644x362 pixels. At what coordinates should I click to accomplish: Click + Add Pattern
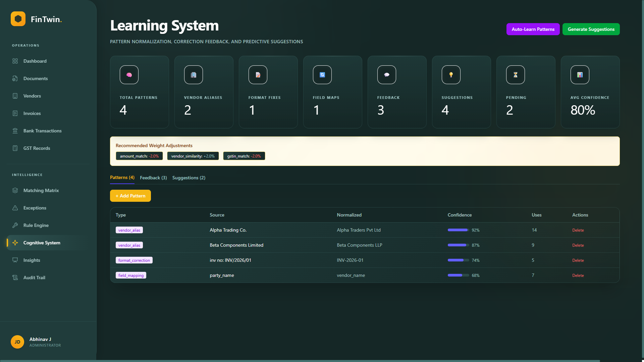(130, 196)
